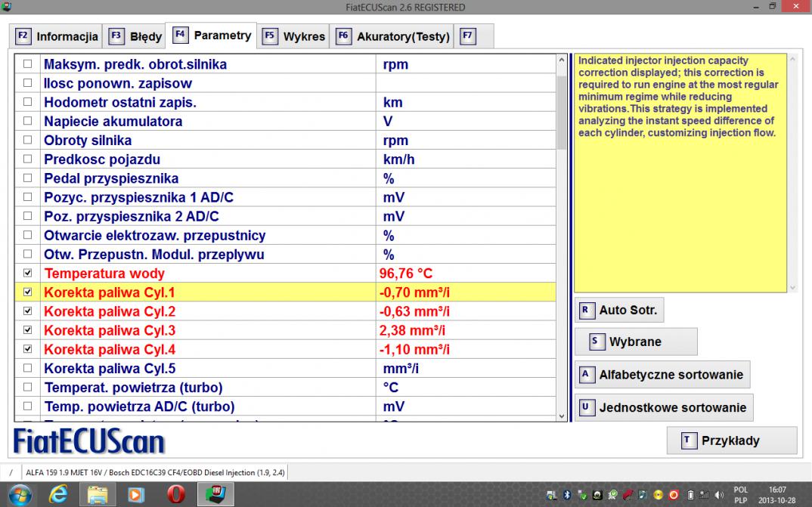Select the Korekta paliwa Cyl.5 label
Viewport: 812px width, 507px height.
(110, 369)
